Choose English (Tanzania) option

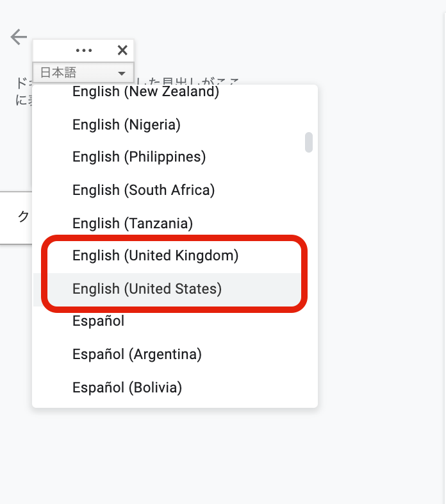point(132,223)
